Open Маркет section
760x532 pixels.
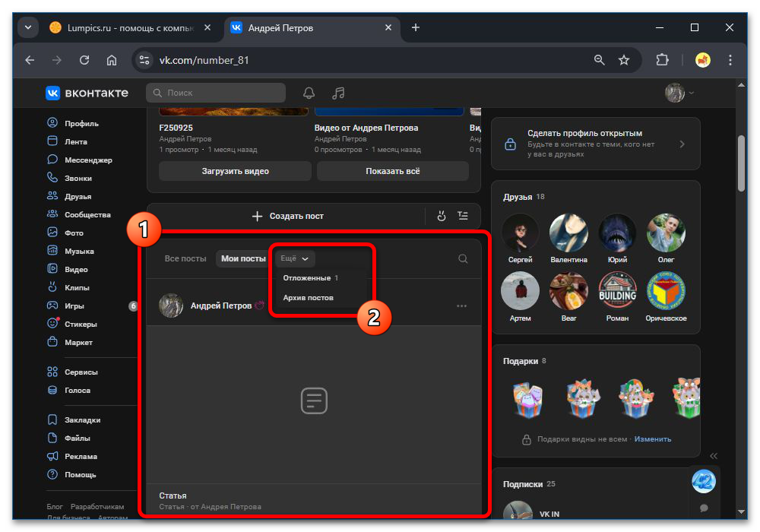coord(70,342)
